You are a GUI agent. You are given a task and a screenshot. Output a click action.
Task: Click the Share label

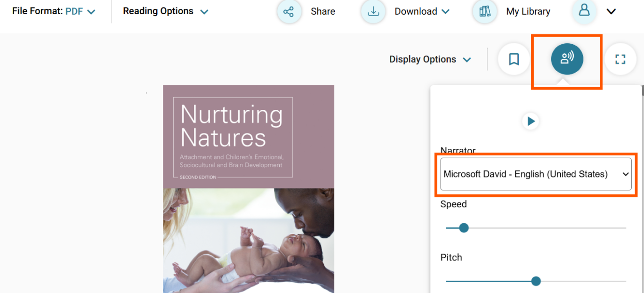pyautogui.click(x=323, y=11)
